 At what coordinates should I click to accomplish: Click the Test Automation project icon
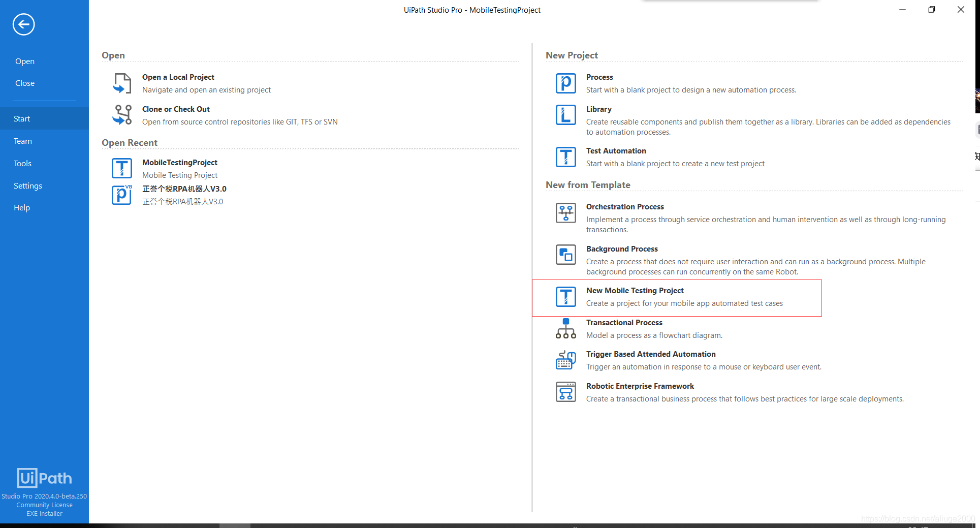click(565, 157)
